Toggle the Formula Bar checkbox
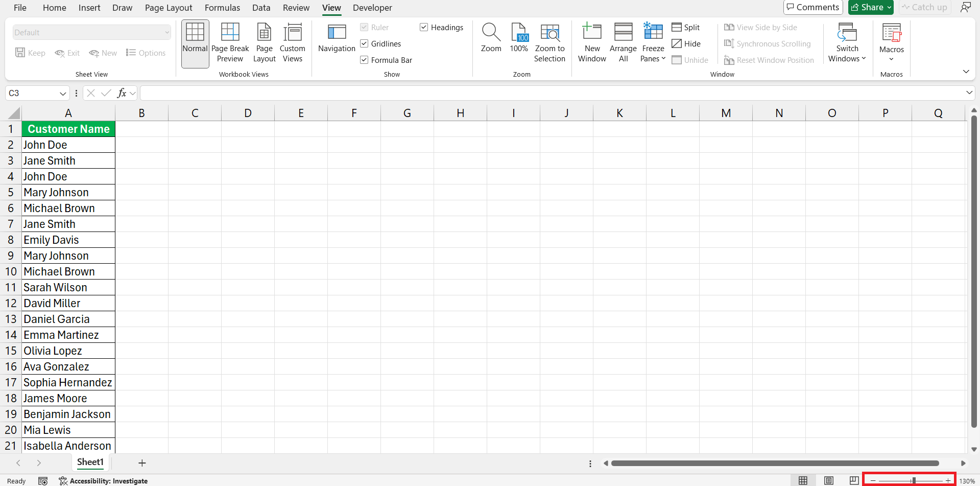The width and height of the screenshot is (980, 486). (364, 60)
